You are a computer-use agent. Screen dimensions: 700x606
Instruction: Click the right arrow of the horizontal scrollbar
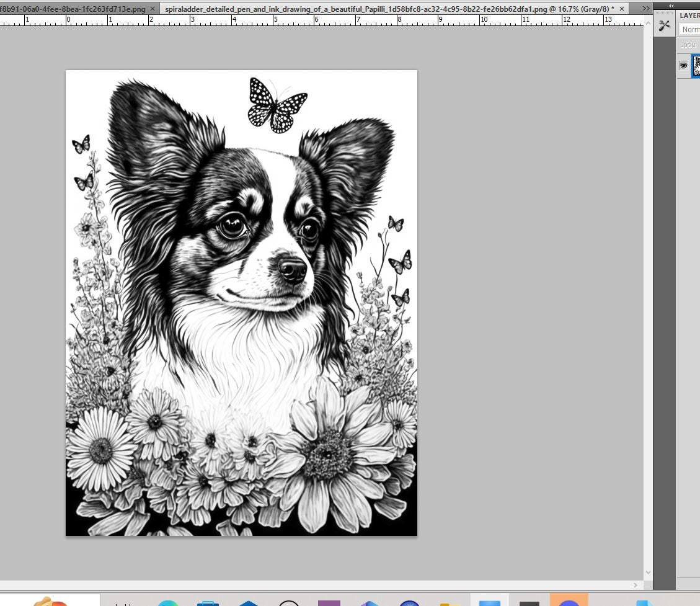pos(636,585)
